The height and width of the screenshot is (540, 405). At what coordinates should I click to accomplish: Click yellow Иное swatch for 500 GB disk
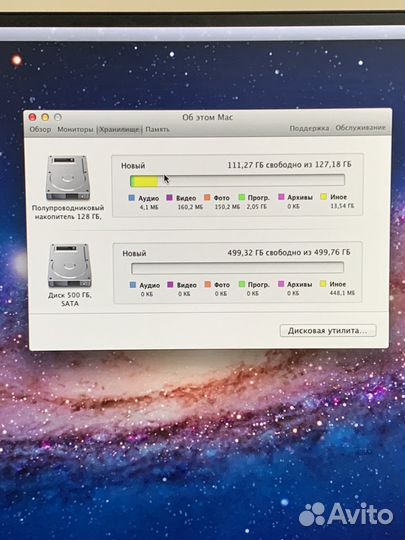323,284
